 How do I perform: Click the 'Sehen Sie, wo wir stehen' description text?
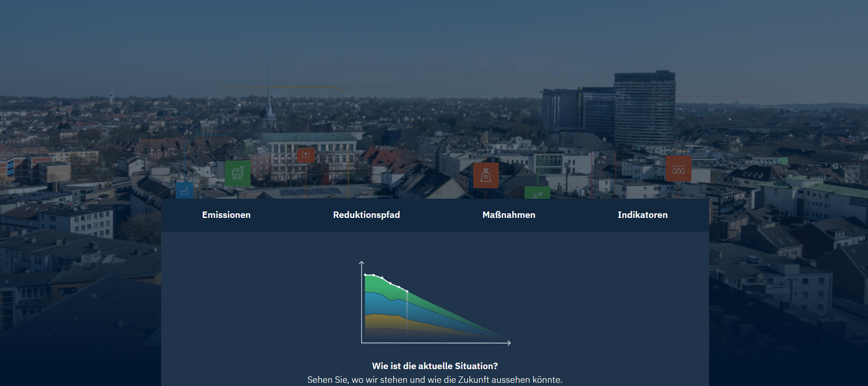click(435, 380)
